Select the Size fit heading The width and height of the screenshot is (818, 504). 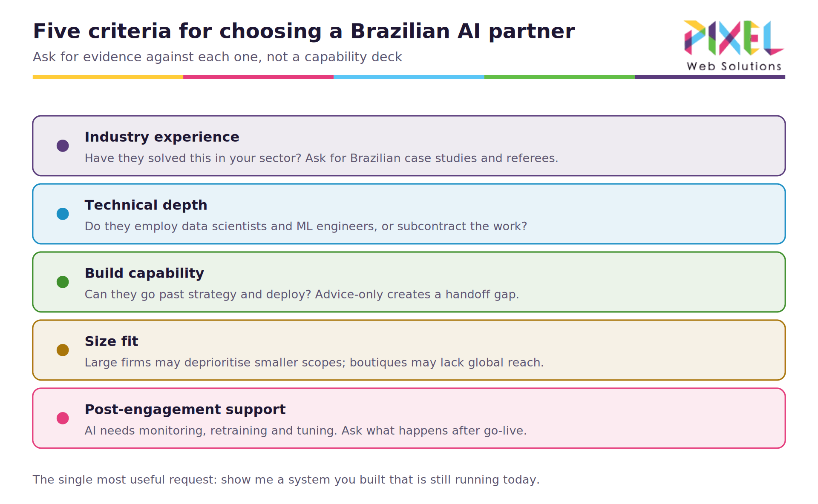[112, 341]
